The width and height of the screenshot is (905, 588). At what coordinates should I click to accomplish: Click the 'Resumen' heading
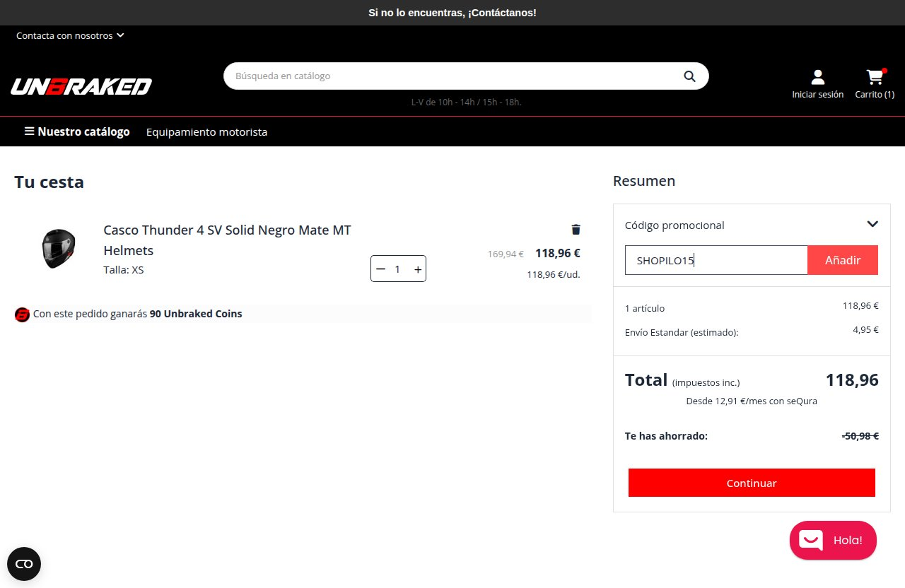tap(644, 181)
